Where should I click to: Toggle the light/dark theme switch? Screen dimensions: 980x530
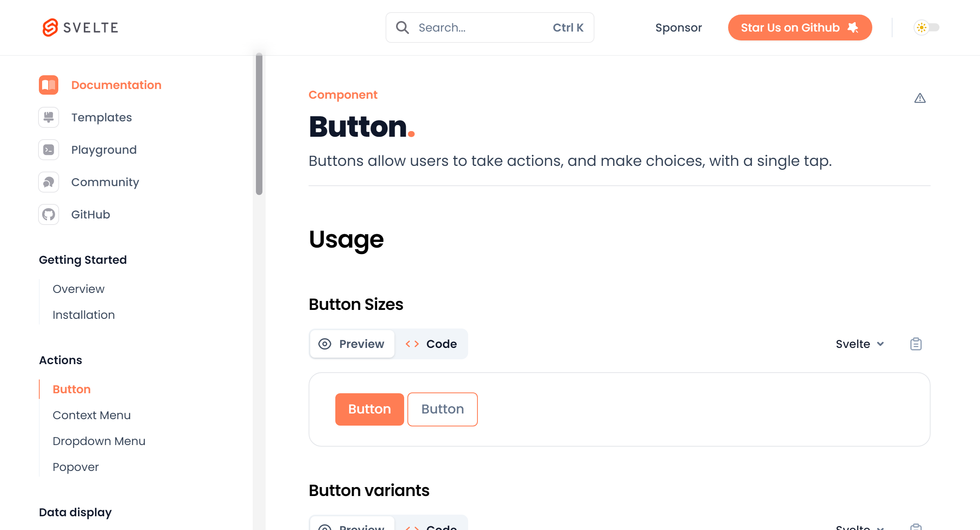[x=927, y=28]
